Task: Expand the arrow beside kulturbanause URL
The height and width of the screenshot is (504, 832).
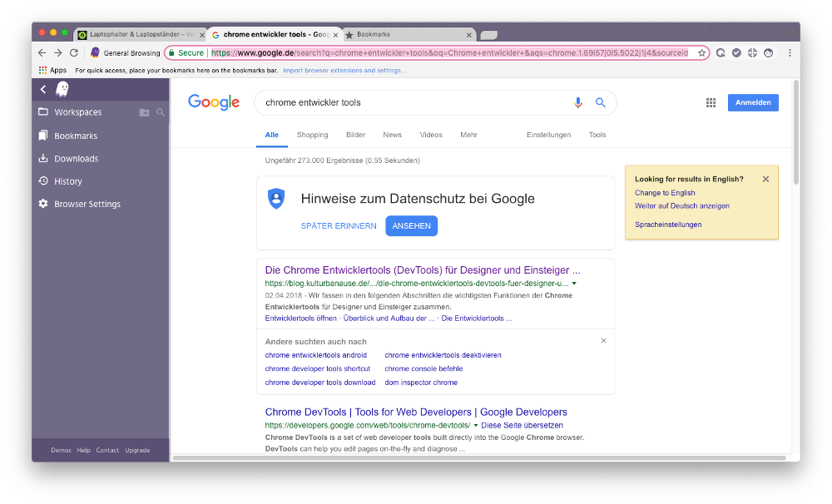Action: click(574, 284)
